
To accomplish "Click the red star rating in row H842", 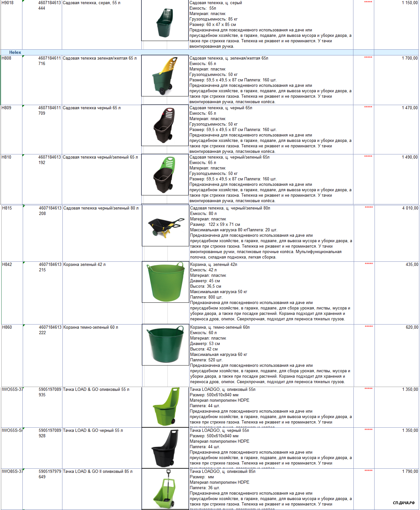I will 368,264.
